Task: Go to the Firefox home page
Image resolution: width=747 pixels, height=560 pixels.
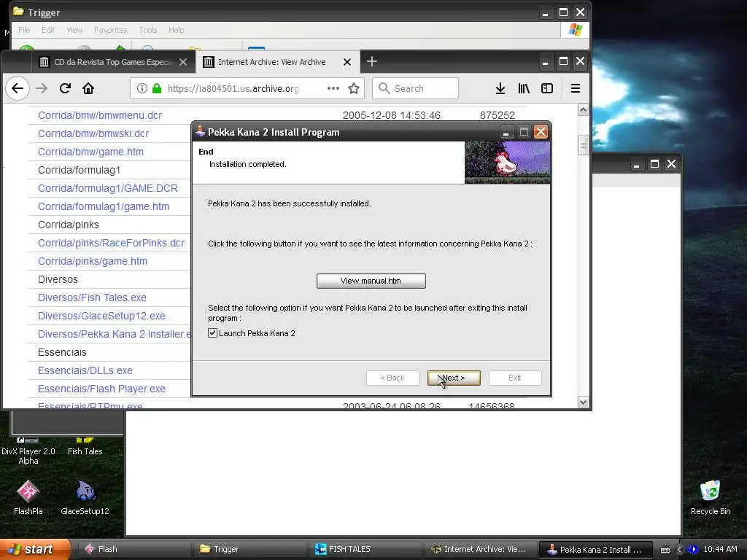Action: coord(88,88)
